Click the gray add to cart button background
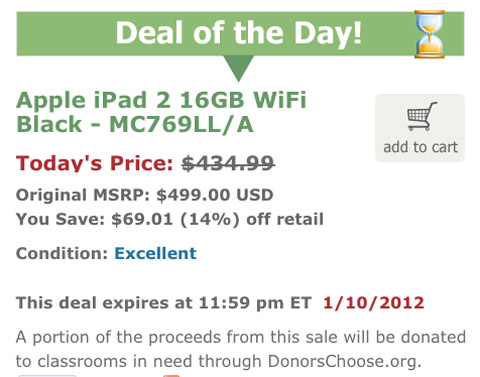Screen dimensions: 480x377 coord(420,128)
